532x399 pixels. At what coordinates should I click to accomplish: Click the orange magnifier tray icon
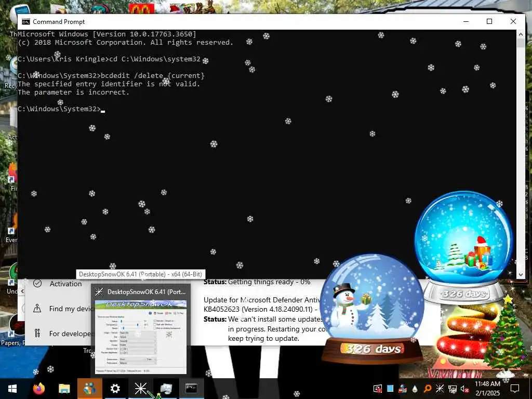tap(428, 389)
